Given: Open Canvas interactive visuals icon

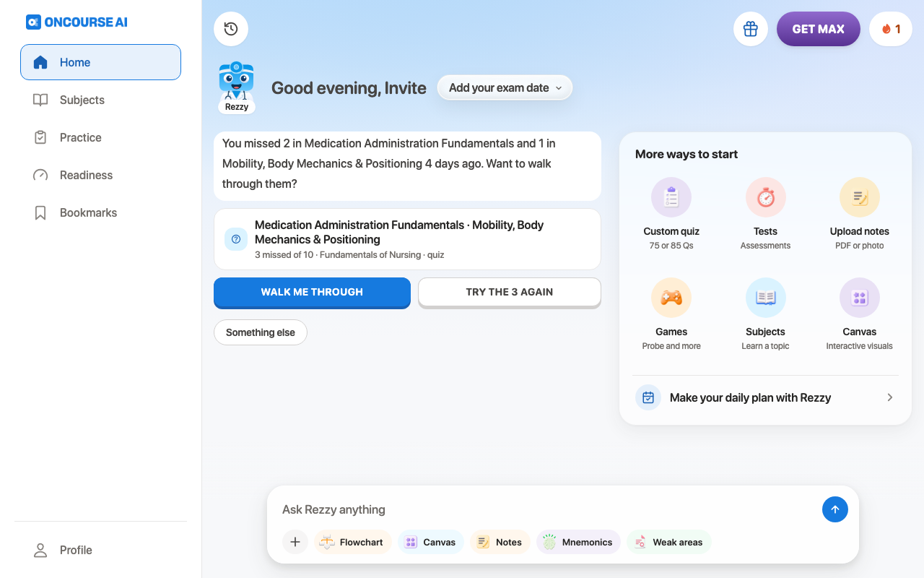Looking at the screenshot, I should 859,298.
